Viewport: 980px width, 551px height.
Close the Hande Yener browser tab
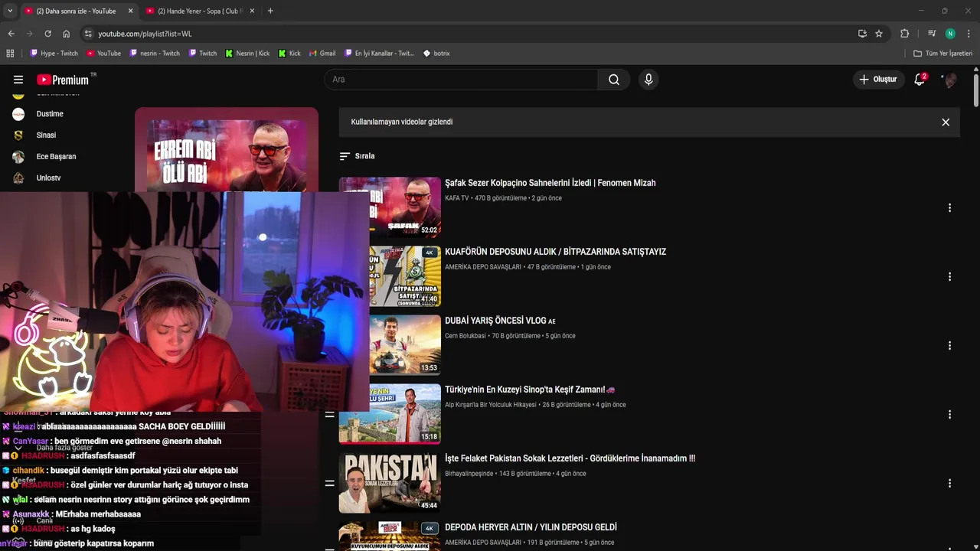tap(251, 11)
